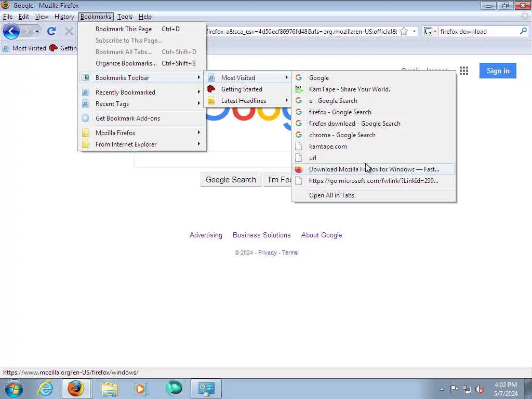The image size is (532, 399).
Task: Expand the Mozilla Firefox bookmarks folder
Action: coord(142,133)
